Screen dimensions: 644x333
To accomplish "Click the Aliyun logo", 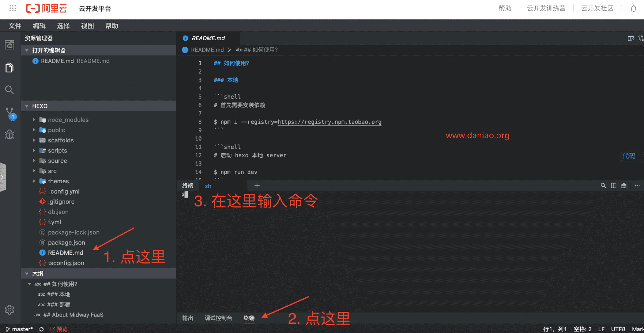I will (46, 8).
